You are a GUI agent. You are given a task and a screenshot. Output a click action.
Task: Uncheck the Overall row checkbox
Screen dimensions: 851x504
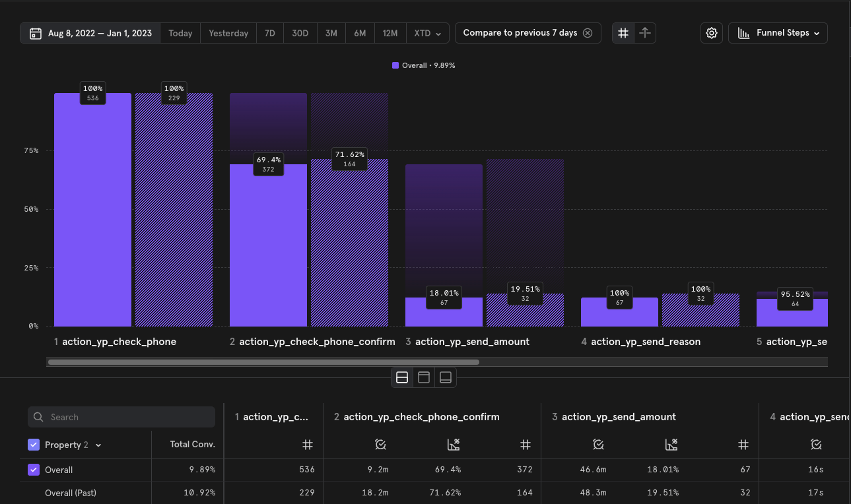34,470
